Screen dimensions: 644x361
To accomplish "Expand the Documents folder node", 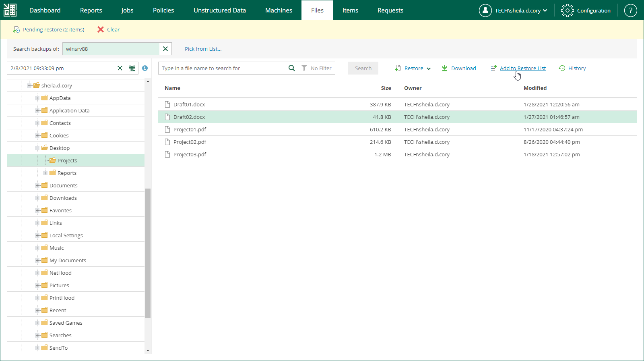I will 37,185.
